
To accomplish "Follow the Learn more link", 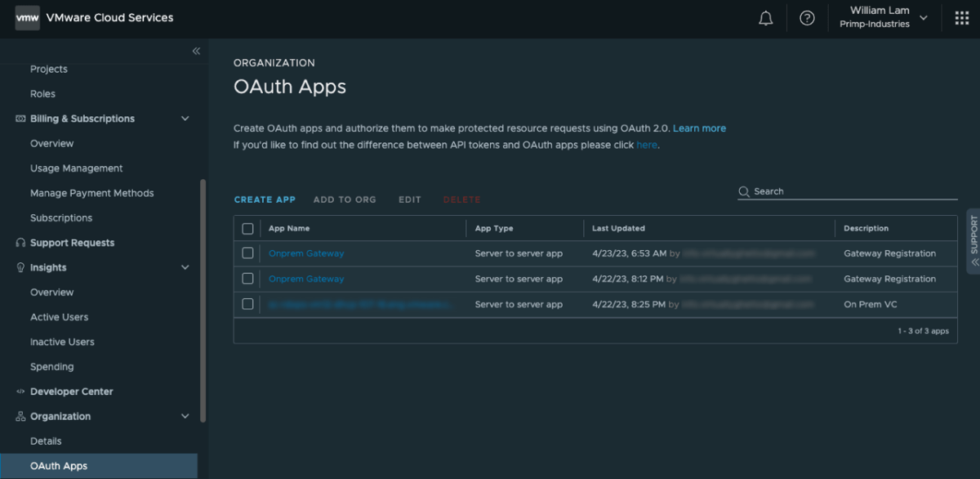I will tap(699, 128).
